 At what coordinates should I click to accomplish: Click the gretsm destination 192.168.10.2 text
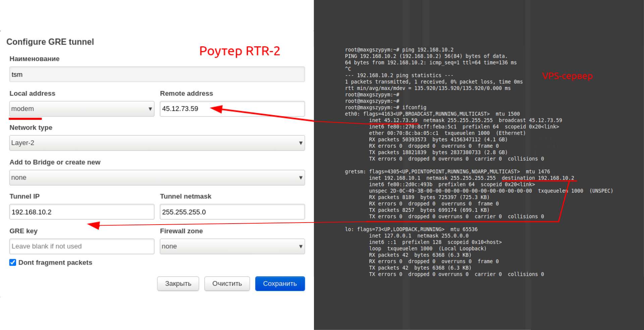click(538, 178)
